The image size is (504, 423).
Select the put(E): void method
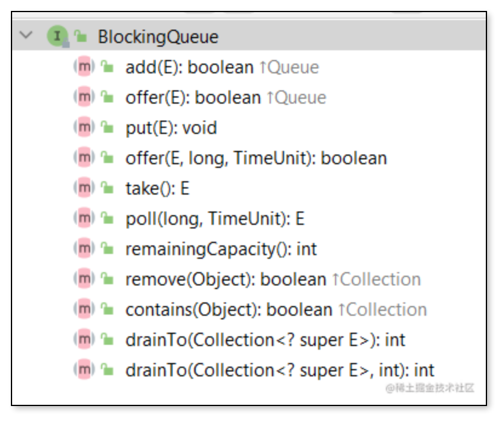pyautogui.click(x=171, y=128)
